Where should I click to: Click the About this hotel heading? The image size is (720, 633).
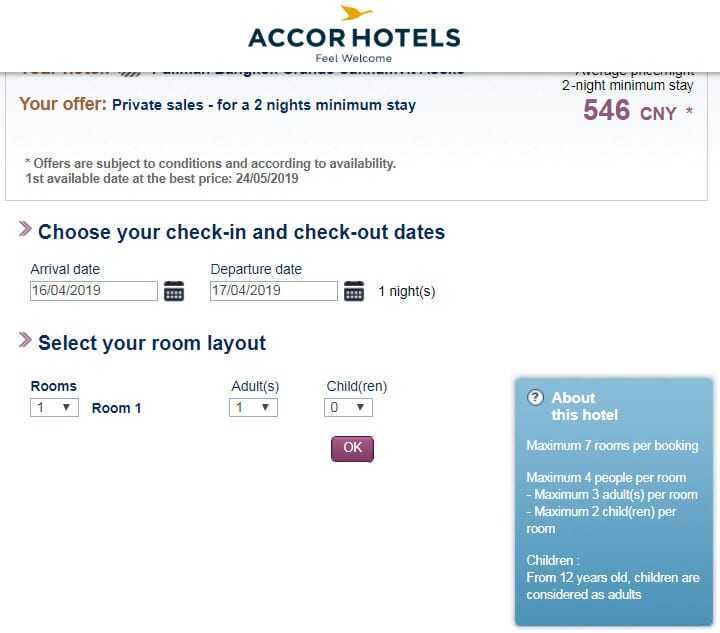click(585, 406)
